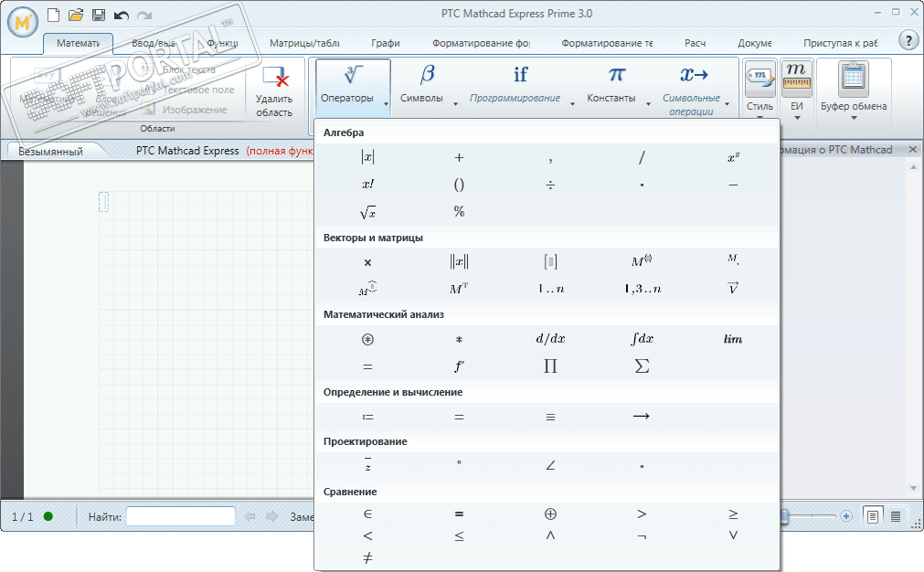
Task: Open the ЕИ units dropdown
Action: pyautogui.click(x=797, y=90)
